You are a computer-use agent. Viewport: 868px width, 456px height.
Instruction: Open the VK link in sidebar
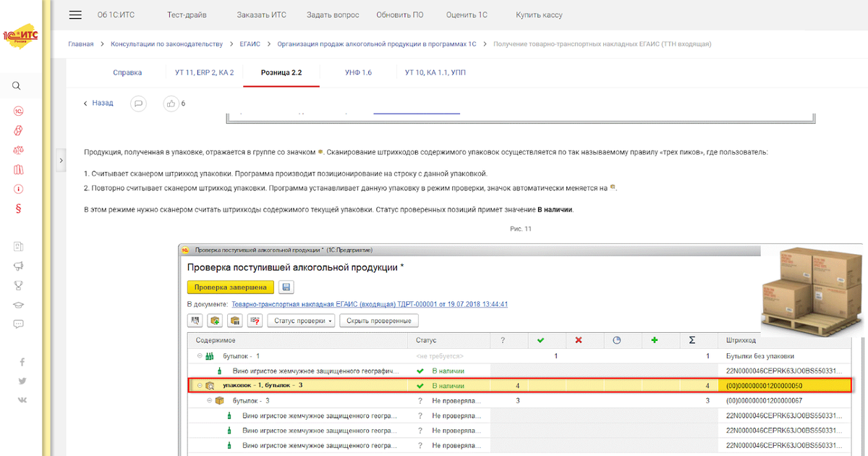[x=22, y=400]
